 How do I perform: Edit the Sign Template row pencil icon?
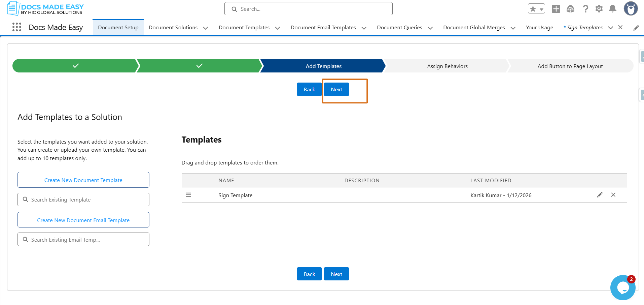tap(600, 195)
